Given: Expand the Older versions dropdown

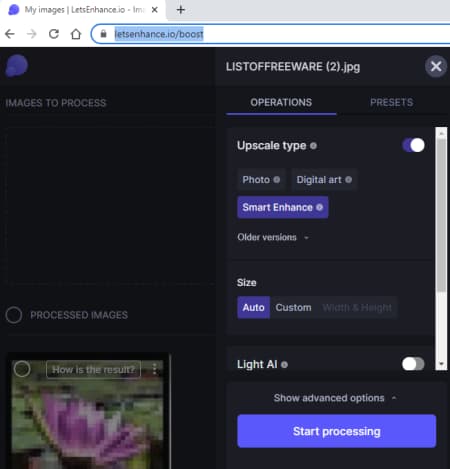Looking at the screenshot, I should click(273, 237).
